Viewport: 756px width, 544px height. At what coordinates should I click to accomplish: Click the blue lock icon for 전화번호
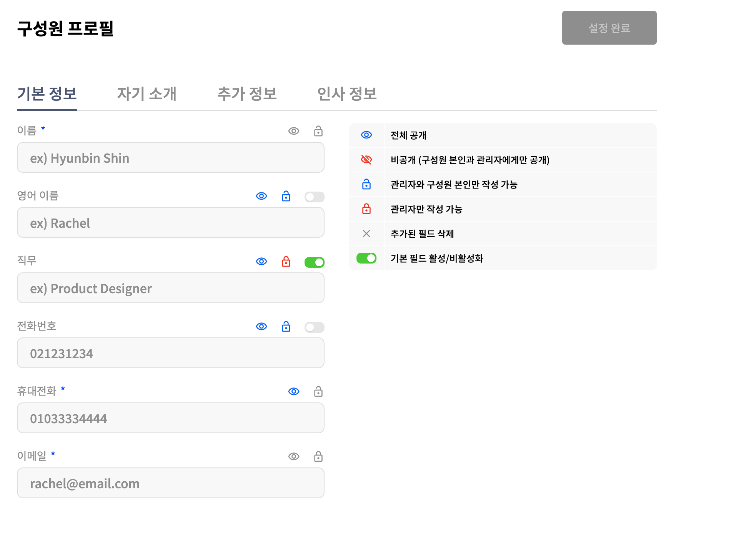click(286, 327)
